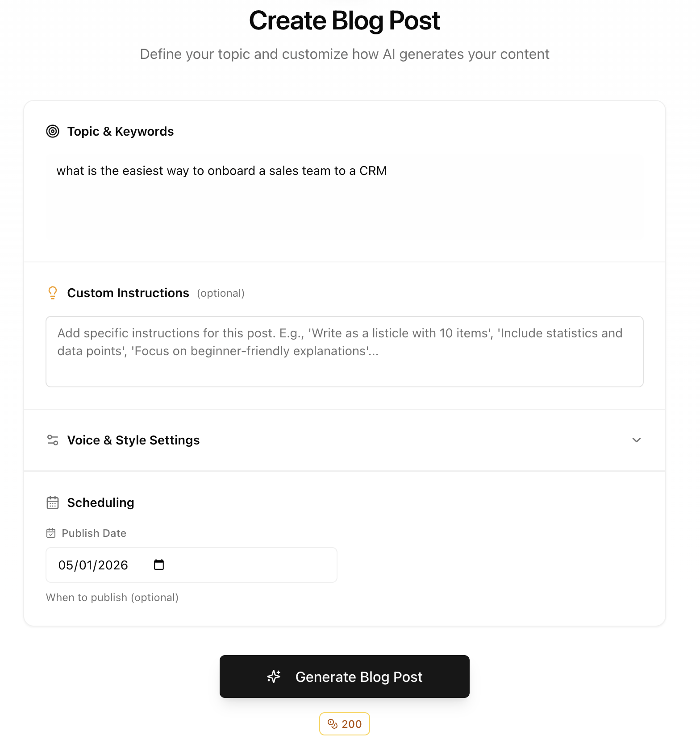Open the calendar picker inside the date field
Viewport: 700px width, 739px height.
coord(158,565)
